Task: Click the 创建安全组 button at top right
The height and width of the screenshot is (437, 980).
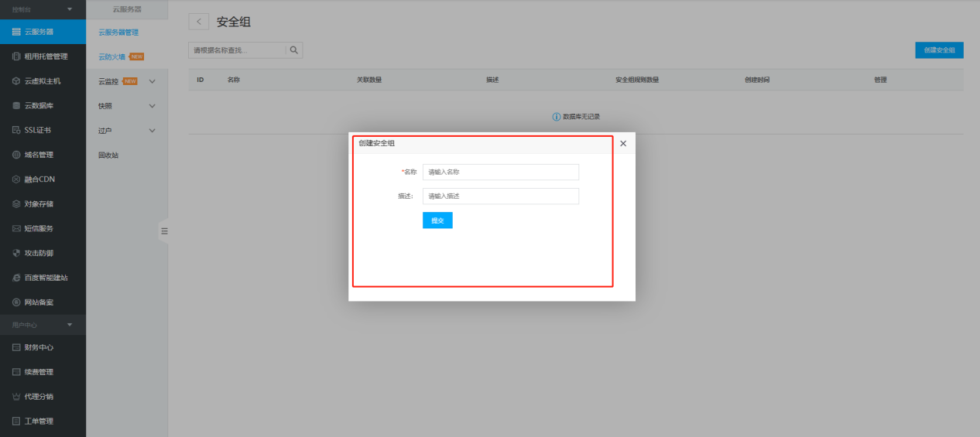Action: click(939, 50)
